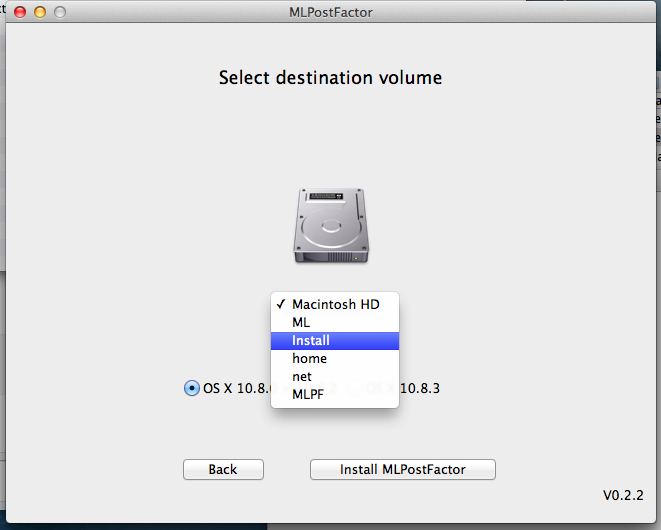The height and width of the screenshot is (530, 661).
Task: Choose Macintosh HD from the volume list
Action: [335, 304]
